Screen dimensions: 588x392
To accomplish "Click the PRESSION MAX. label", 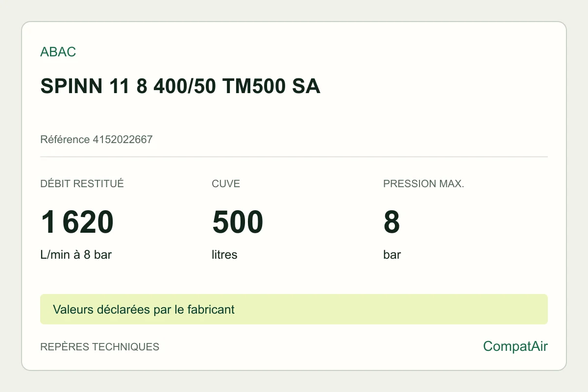I will point(423,184).
